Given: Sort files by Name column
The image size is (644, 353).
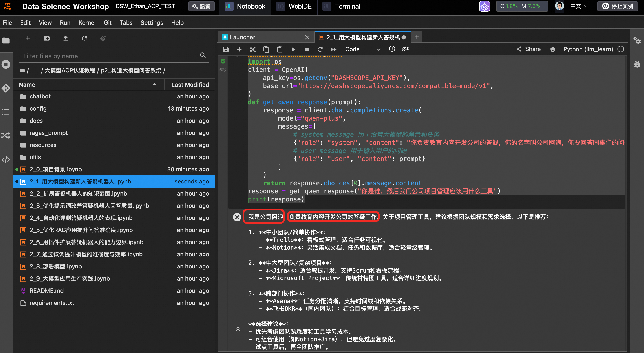Looking at the screenshot, I should pos(89,85).
